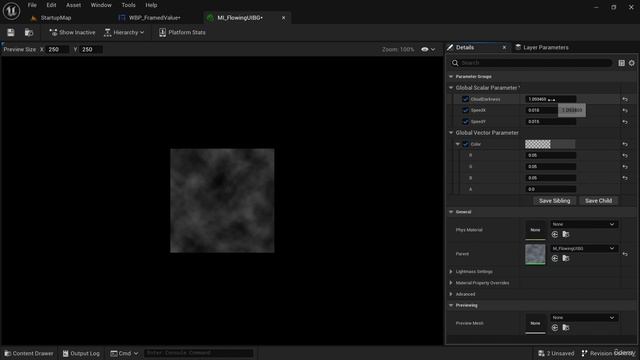Expand the Lightmass Settings section
The image size is (640, 360).
451,271
